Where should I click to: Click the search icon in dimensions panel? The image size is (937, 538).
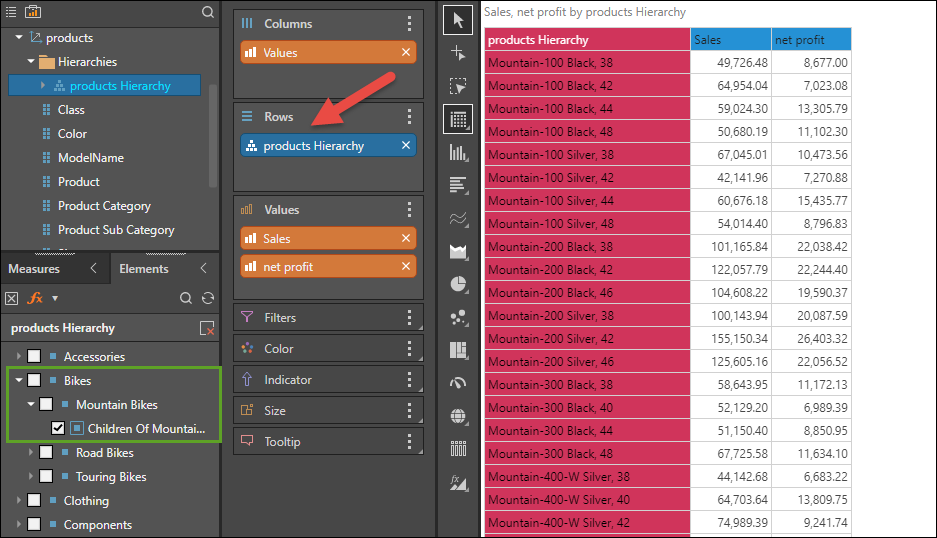click(208, 12)
